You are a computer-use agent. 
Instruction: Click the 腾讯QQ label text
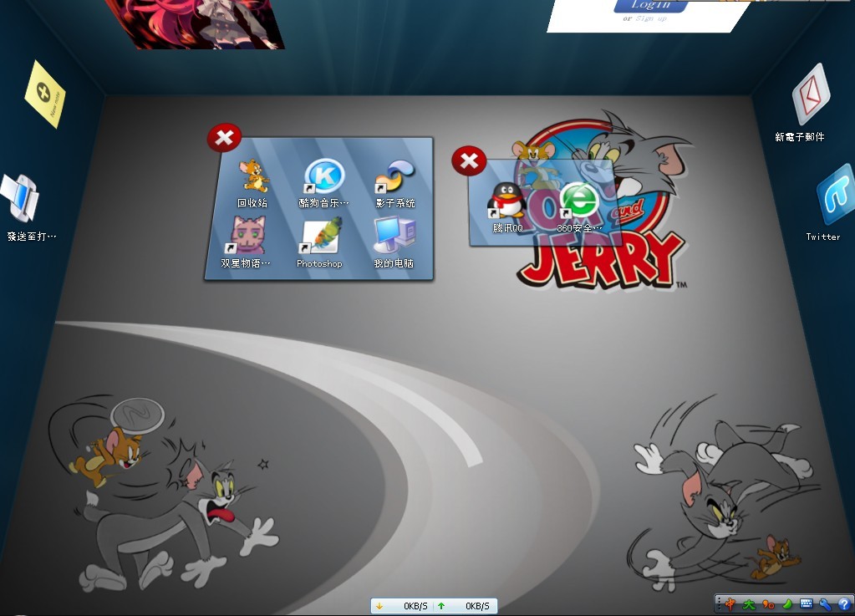507,228
